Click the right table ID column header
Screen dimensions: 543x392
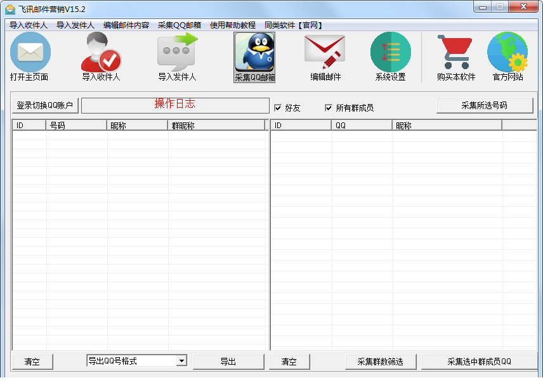coord(301,126)
